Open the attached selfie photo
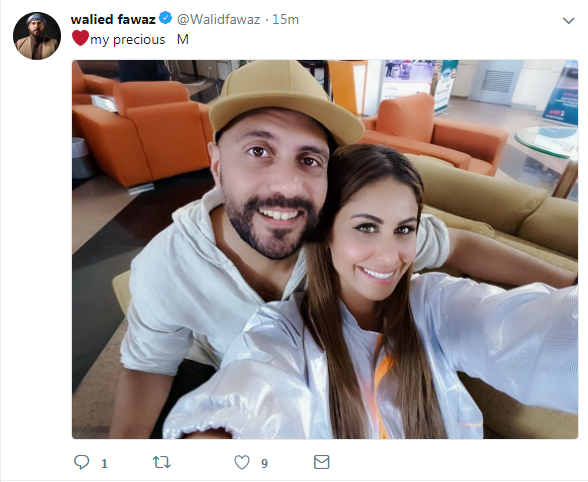 coord(325,249)
